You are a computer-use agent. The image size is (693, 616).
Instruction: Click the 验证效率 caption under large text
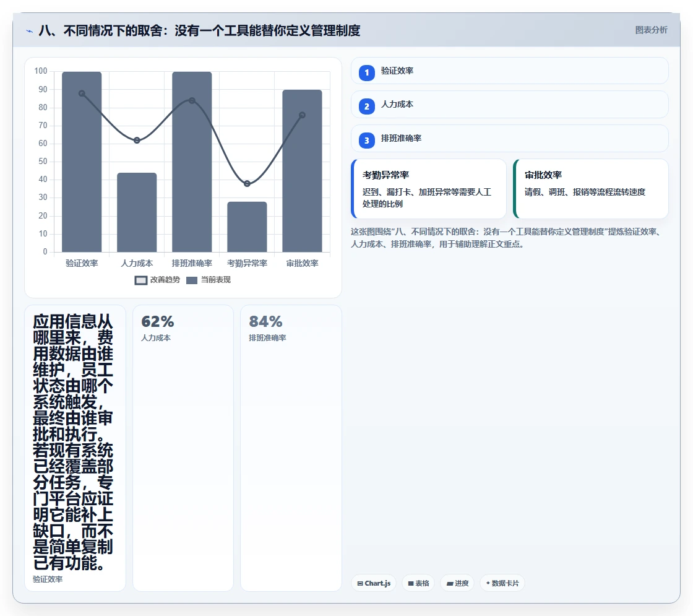[48, 579]
